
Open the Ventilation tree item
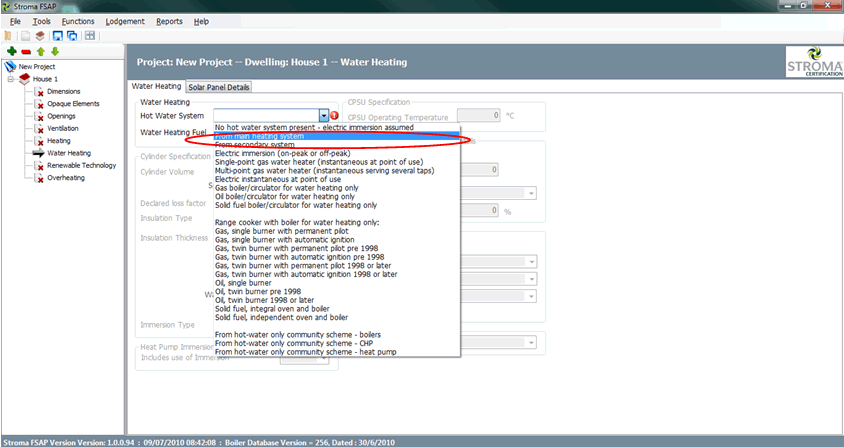63,128
